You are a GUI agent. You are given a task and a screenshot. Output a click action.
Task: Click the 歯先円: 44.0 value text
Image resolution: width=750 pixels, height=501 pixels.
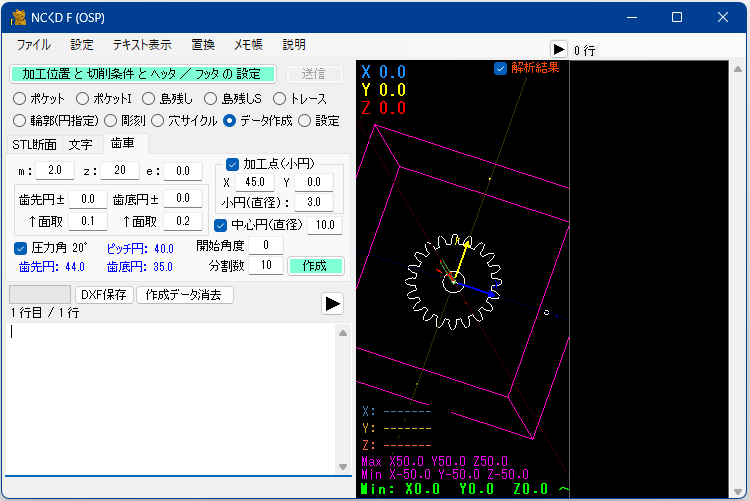click(x=52, y=267)
